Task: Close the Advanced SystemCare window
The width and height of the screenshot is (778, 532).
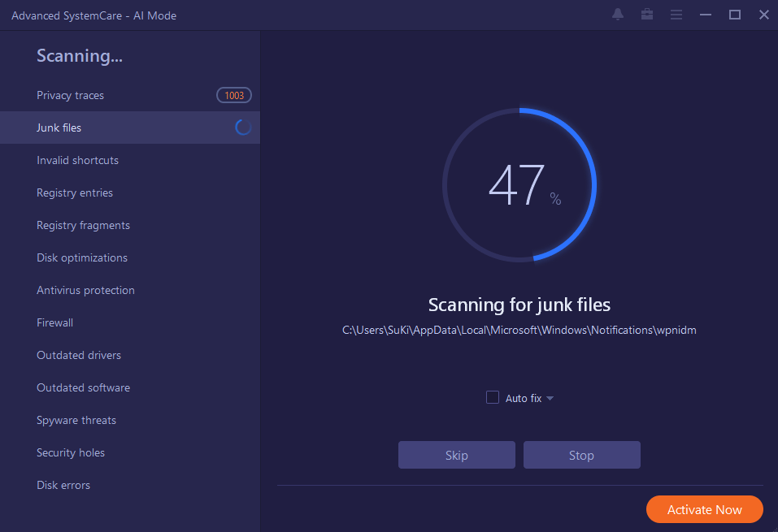Action: coord(764,15)
